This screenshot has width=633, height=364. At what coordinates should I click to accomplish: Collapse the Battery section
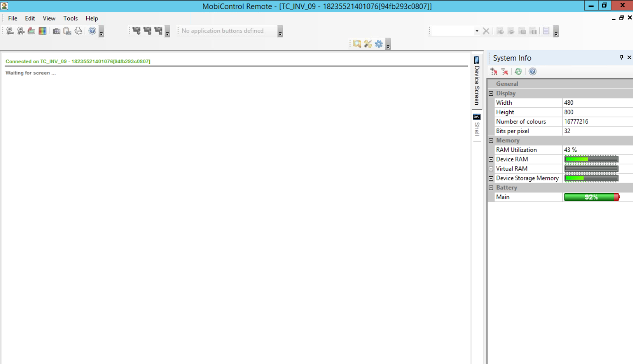click(x=491, y=188)
